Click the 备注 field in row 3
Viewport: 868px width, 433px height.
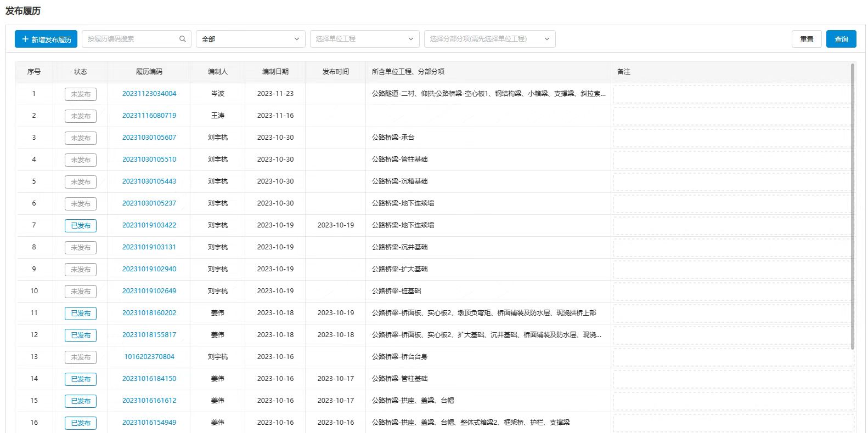coord(734,138)
